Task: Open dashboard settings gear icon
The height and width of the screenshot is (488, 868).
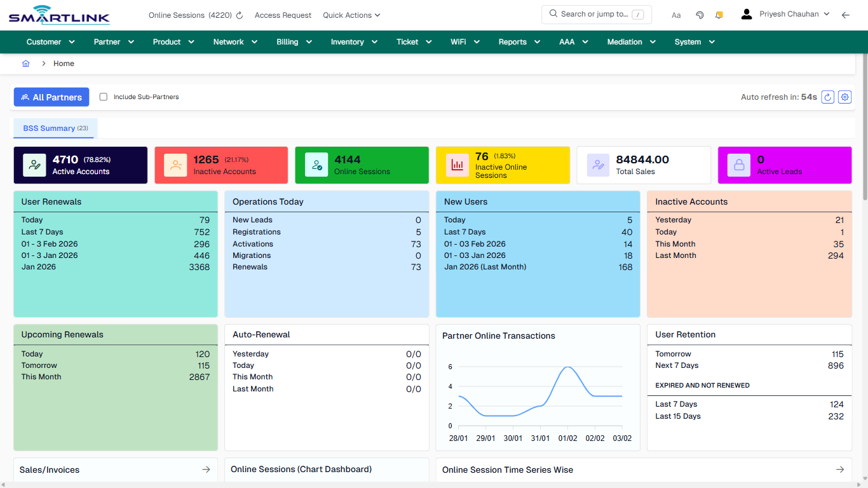Action: [844, 97]
